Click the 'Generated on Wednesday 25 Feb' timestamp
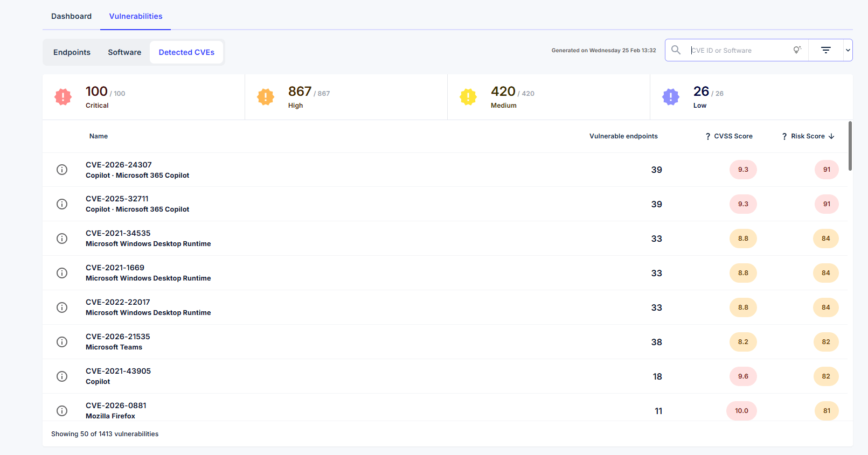This screenshot has height=455, width=868. pyautogui.click(x=603, y=51)
